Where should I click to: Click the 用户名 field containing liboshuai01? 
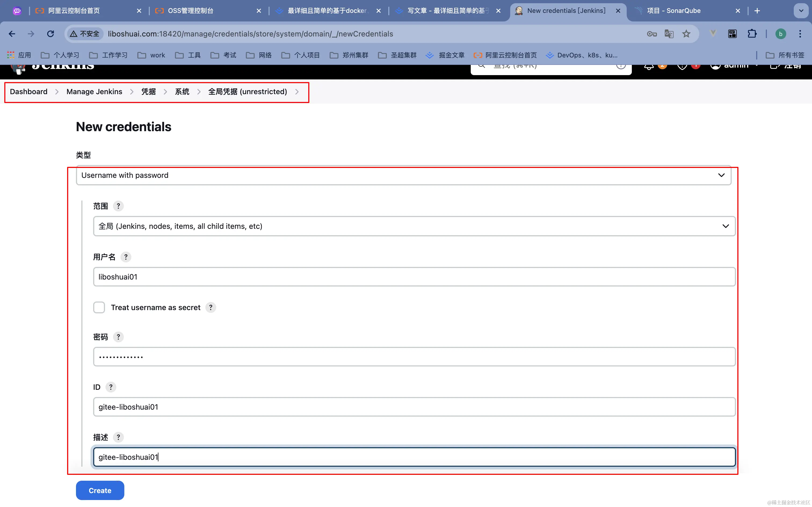[x=414, y=277]
